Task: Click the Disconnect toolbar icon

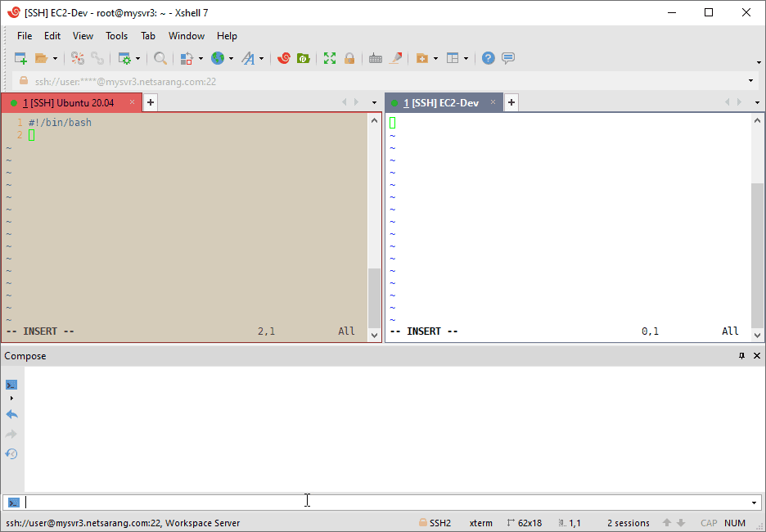Action: pos(78,59)
